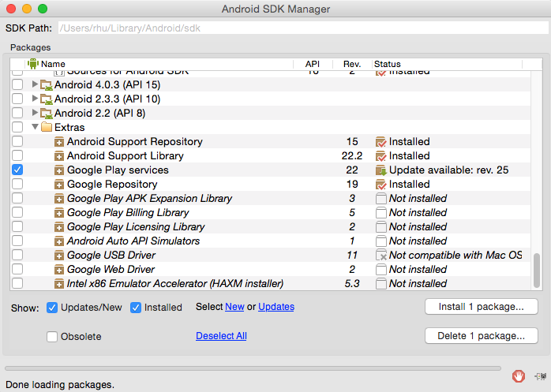Viewport: 551px width, 392px height.
Task: Click the log window icon at bottom right
Action: click(541, 375)
